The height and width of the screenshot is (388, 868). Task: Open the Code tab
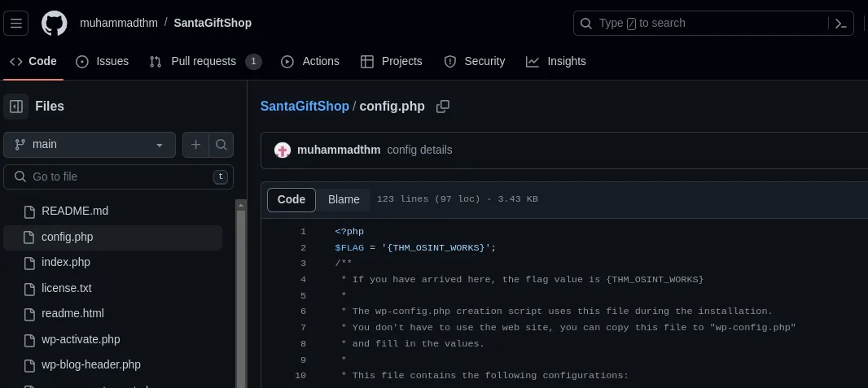(33, 61)
